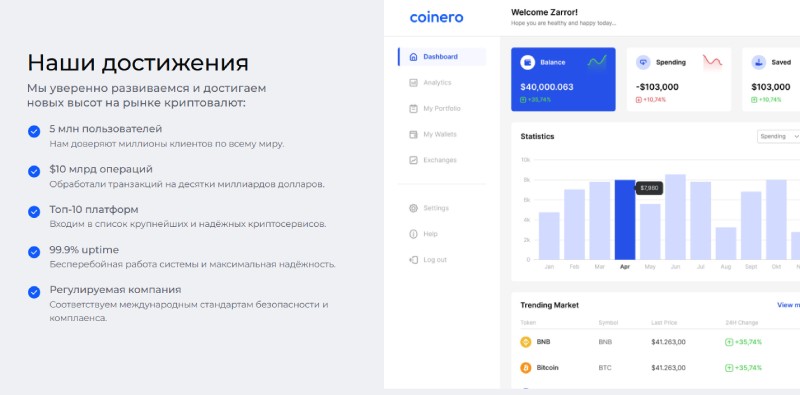Click the Welcome Zarror! heading

pos(544,12)
